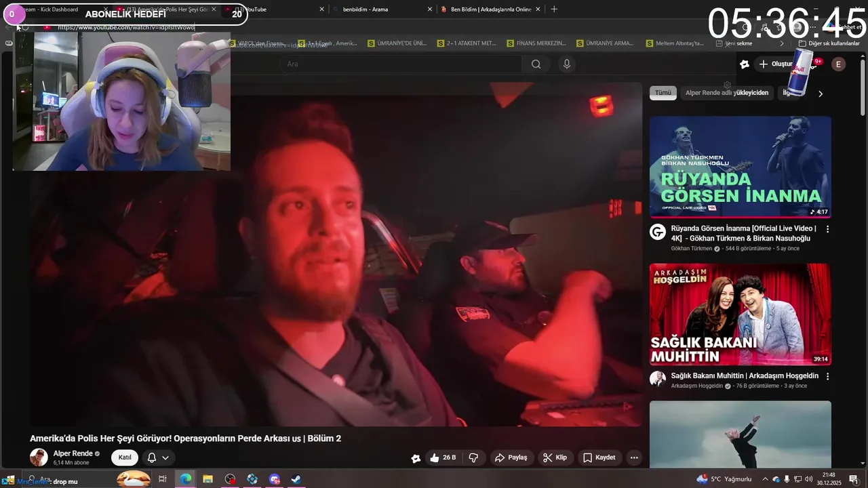Screen dimensions: 868x488
Task: Open the video's more actions ellipsis
Action: [x=634, y=457]
